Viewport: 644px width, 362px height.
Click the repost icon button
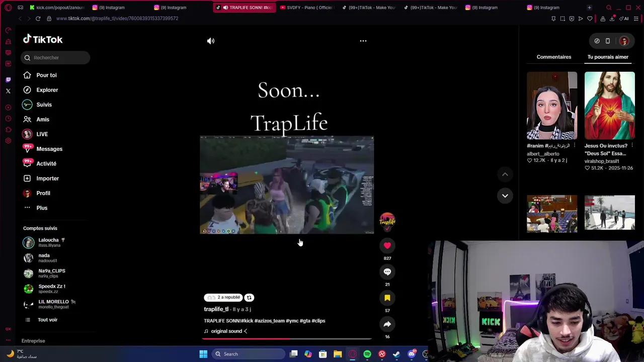tap(249, 297)
